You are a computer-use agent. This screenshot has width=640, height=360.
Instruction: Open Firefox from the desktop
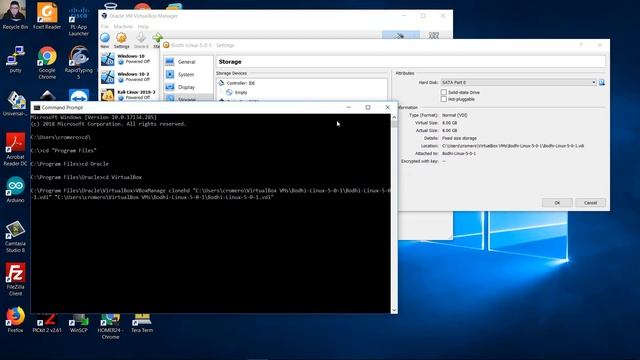coord(15,320)
